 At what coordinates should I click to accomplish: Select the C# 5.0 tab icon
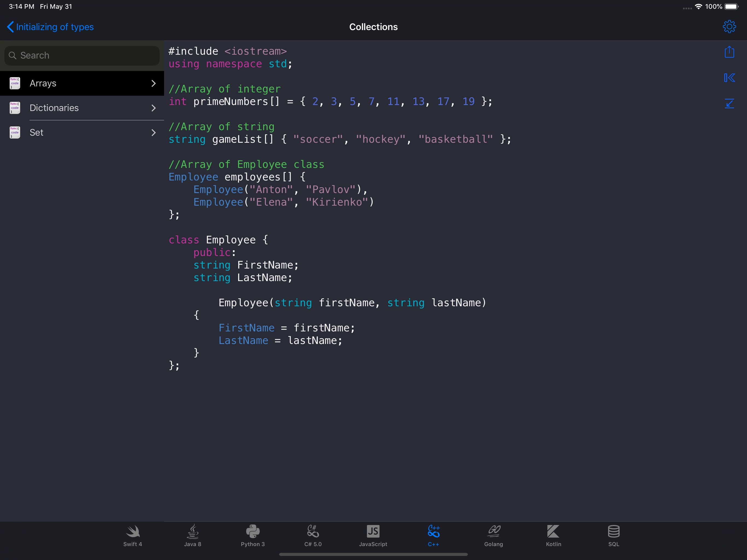tap(313, 532)
